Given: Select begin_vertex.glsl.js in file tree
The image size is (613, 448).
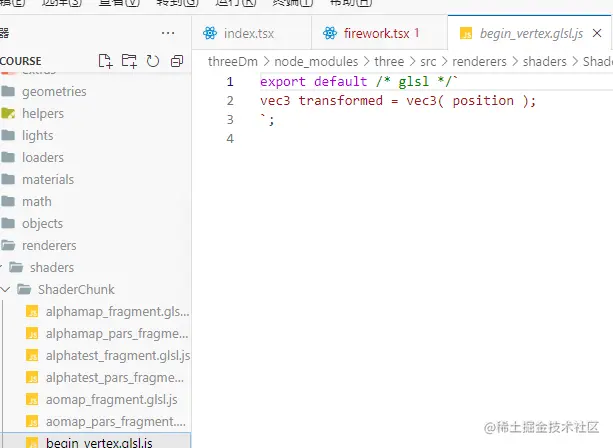Looking at the screenshot, I should click(95, 441).
